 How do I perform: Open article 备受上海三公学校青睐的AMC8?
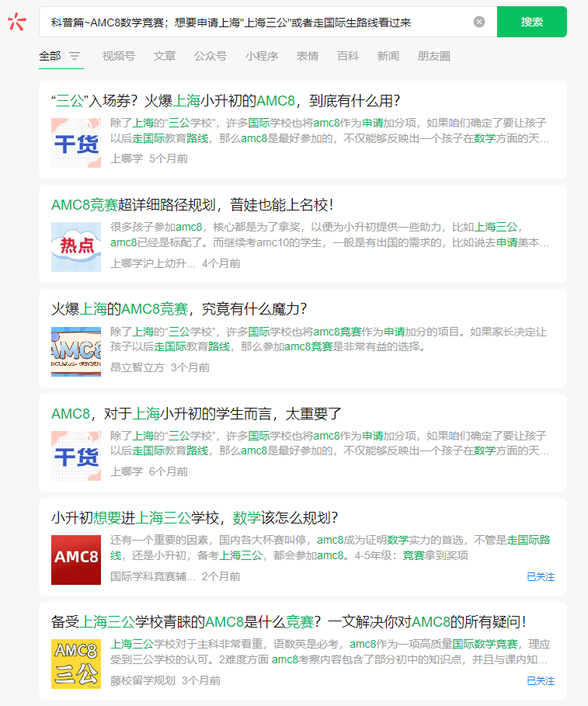pos(289,622)
